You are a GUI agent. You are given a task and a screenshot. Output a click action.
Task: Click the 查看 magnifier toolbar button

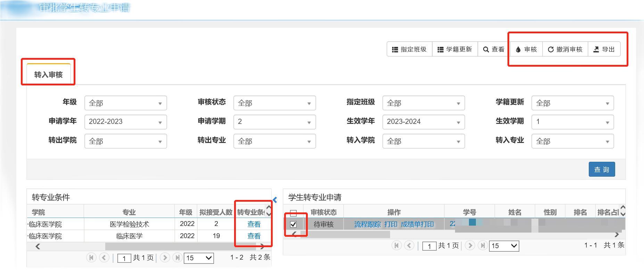pos(494,49)
